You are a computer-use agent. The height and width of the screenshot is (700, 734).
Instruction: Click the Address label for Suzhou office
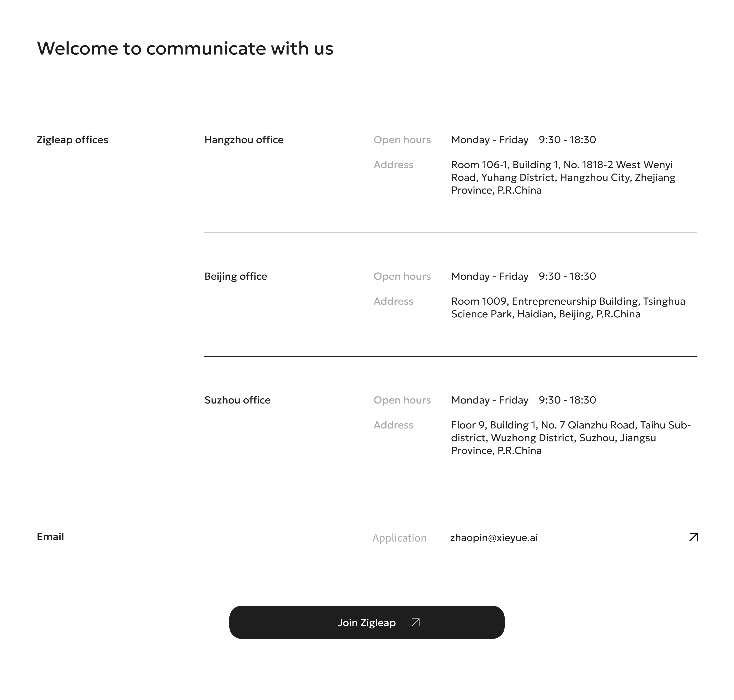pos(394,425)
